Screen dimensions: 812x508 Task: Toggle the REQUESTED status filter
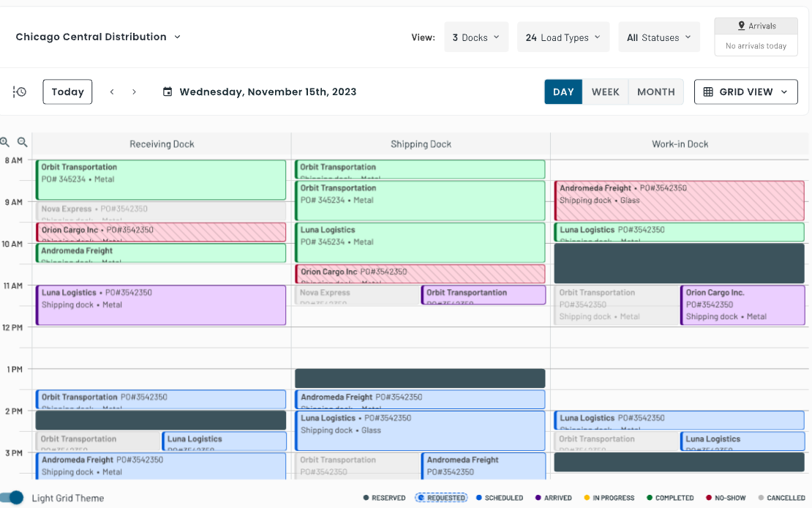click(441, 497)
